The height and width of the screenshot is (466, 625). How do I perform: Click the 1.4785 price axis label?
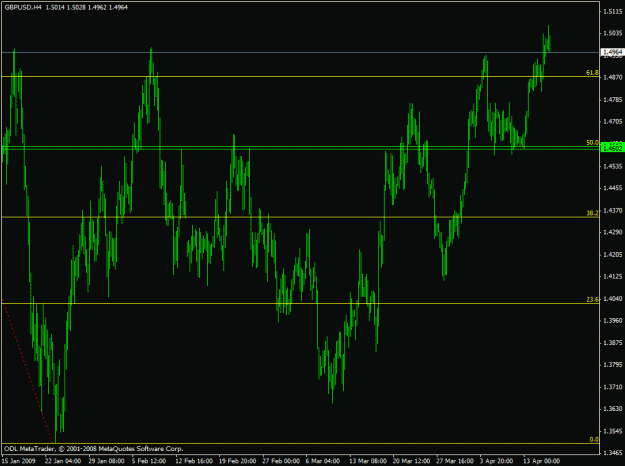[613, 100]
